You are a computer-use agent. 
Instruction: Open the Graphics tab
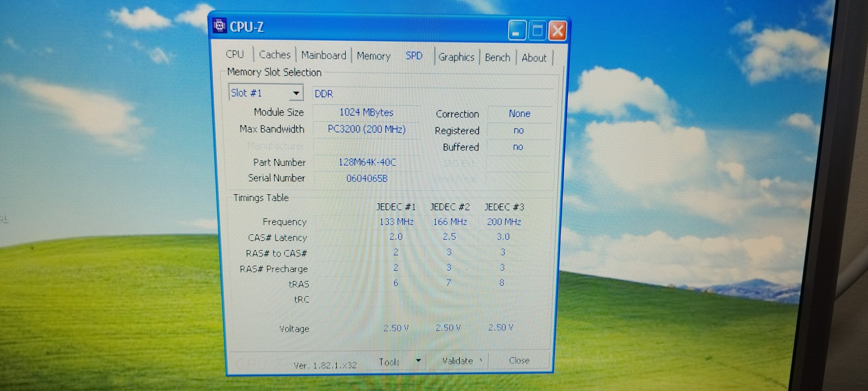tap(456, 57)
